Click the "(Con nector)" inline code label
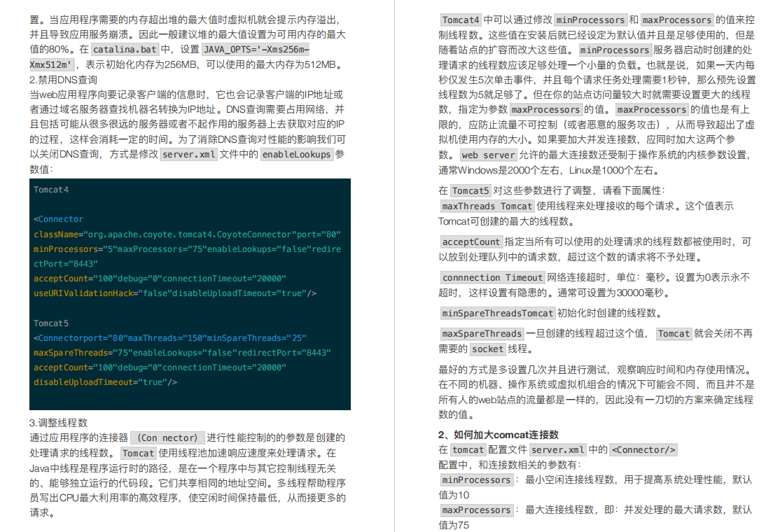Viewport: 773px width, 532px height. coord(167,437)
